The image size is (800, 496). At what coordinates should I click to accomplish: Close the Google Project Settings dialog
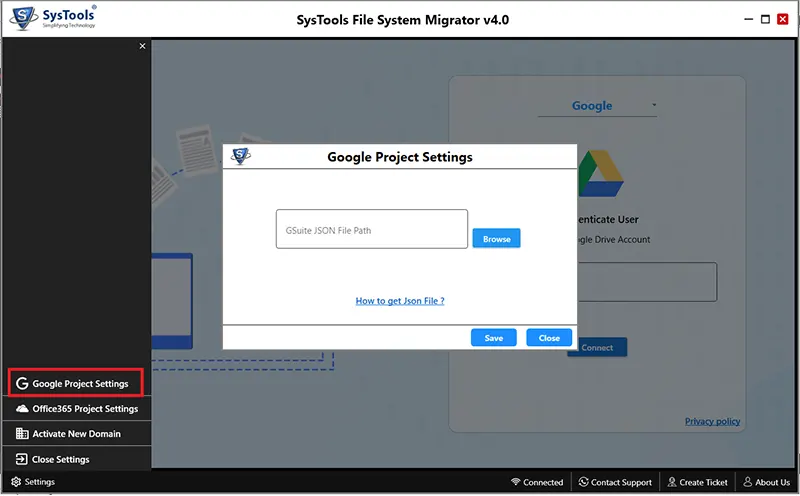[x=548, y=338]
